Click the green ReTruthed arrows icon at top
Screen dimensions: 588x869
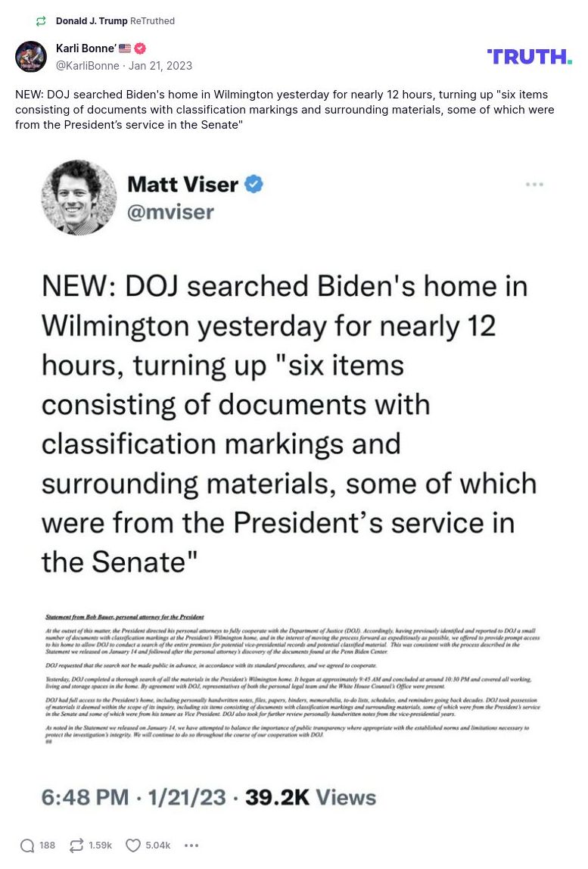41,21
